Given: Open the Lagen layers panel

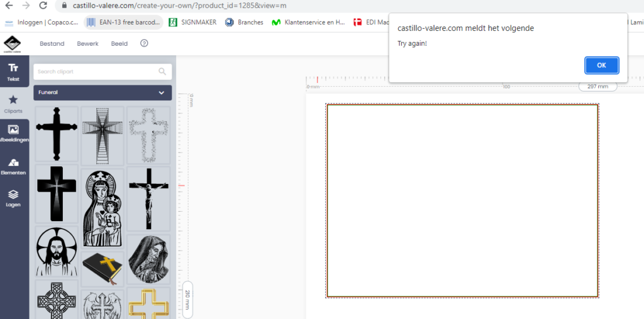Looking at the screenshot, I should tap(13, 198).
